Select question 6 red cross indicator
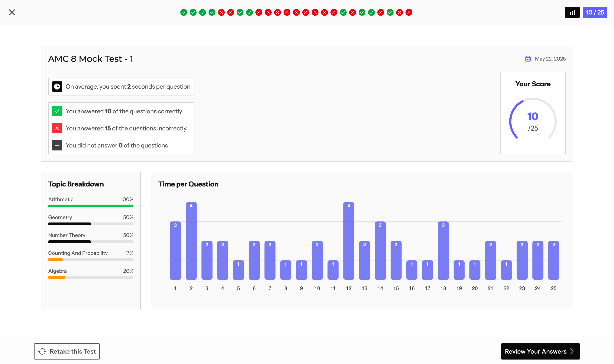The height and width of the screenshot is (364, 614). [231, 12]
